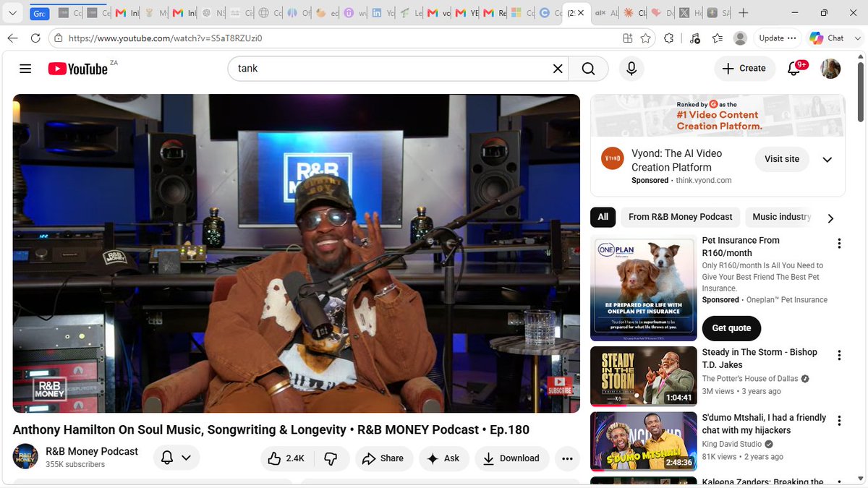Clear the search box with the X
The height and width of the screenshot is (488, 868).
tap(558, 69)
